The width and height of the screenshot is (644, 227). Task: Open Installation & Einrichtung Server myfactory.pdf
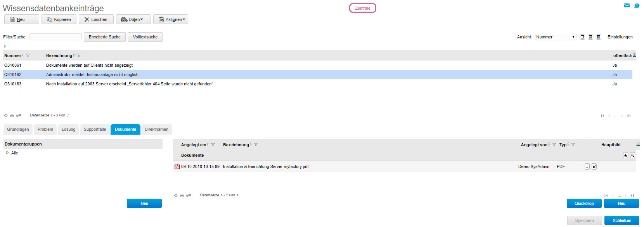(x=266, y=166)
